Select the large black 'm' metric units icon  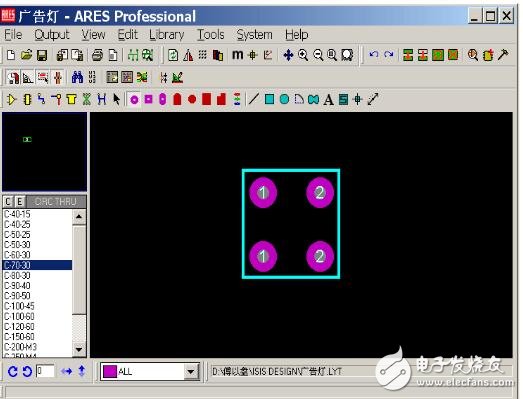pos(237,55)
